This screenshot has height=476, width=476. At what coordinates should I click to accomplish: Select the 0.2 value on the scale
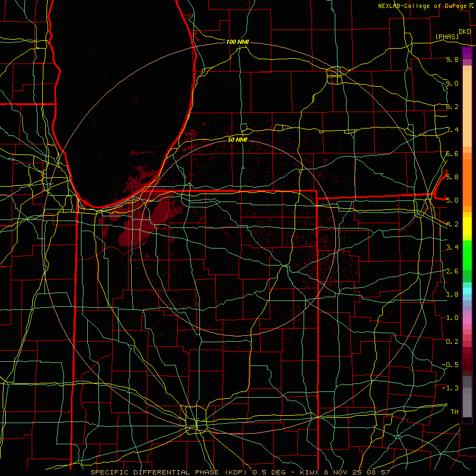[x=452, y=342]
